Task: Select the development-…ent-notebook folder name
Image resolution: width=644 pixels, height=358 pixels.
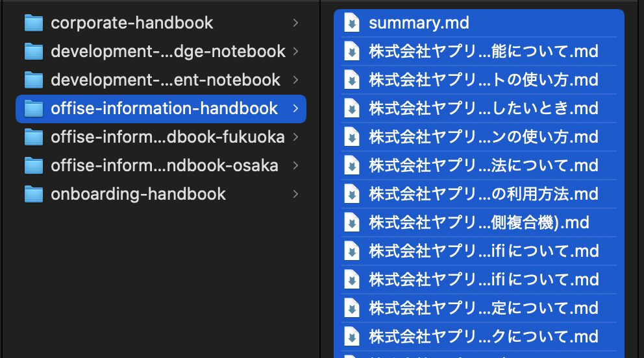Action: click(x=166, y=80)
